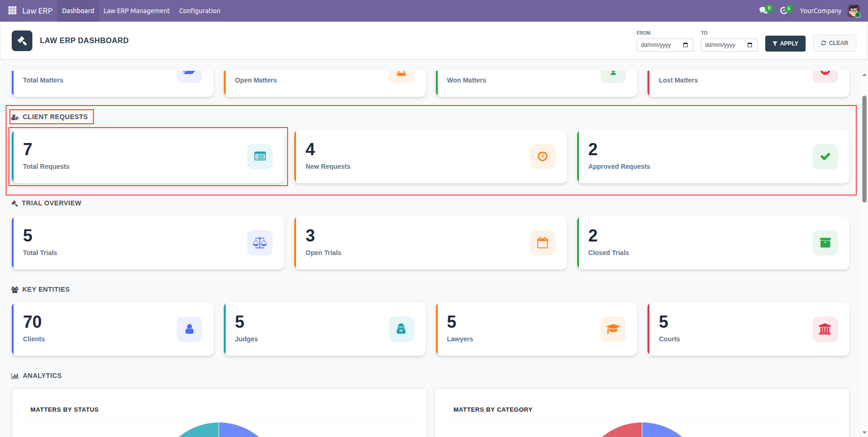Open the chat messages notification icon

pyautogui.click(x=763, y=10)
